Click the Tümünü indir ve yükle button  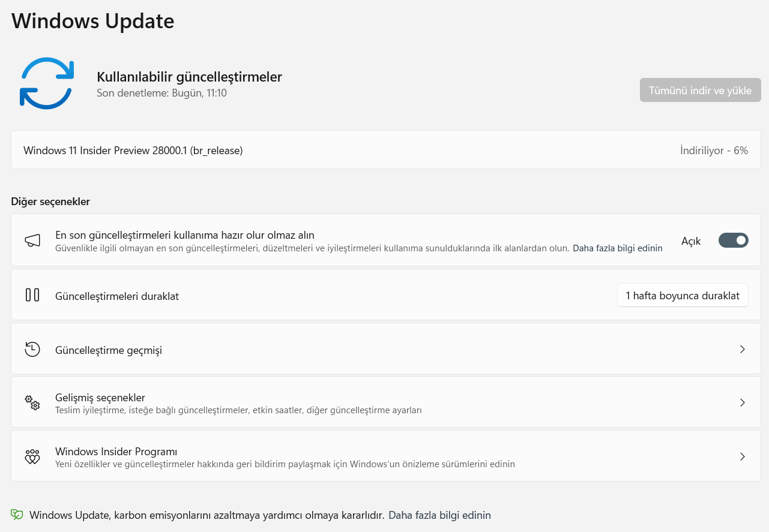point(701,90)
